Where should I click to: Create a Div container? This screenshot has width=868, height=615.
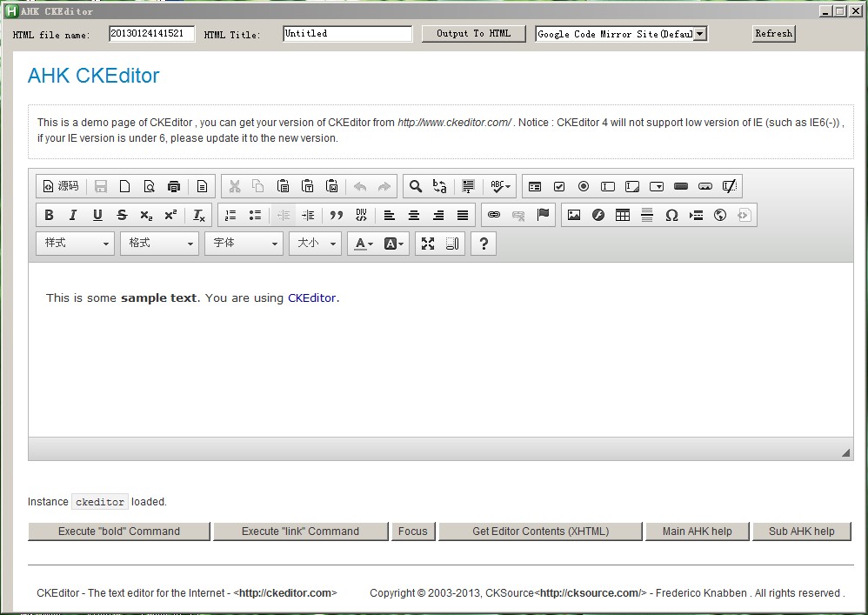[x=362, y=216]
